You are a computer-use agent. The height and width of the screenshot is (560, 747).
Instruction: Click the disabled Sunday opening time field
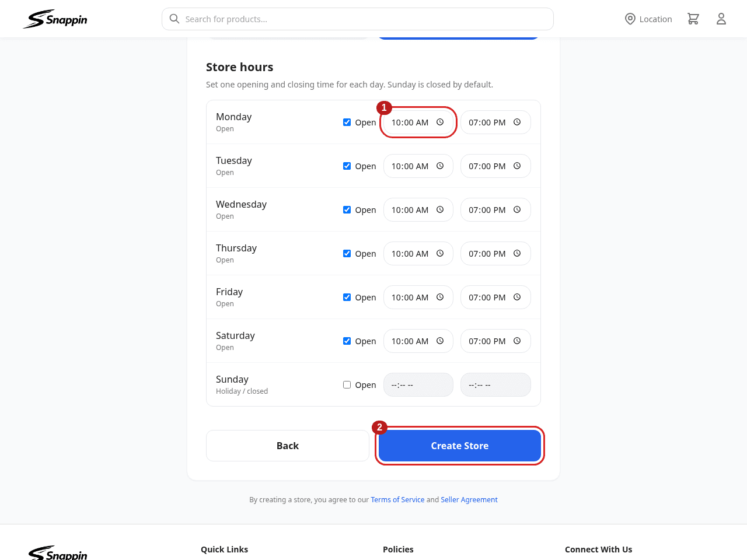click(x=418, y=384)
